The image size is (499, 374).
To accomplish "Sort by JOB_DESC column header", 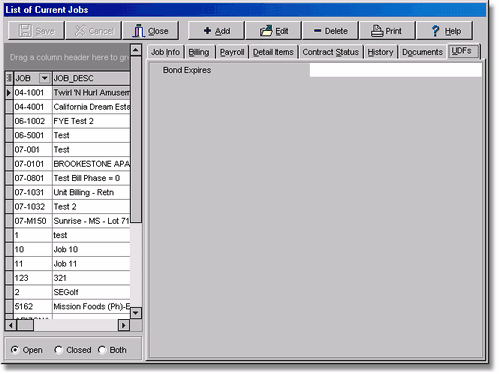I will (91, 78).
